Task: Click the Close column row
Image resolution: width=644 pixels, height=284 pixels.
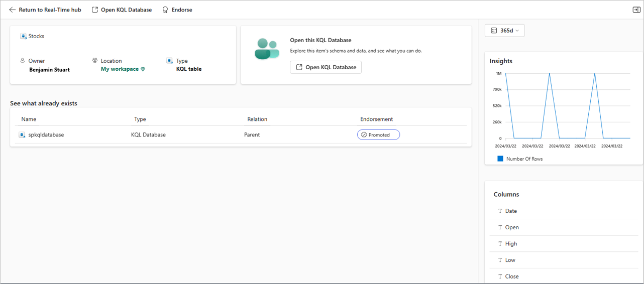Action: [x=564, y=276]
